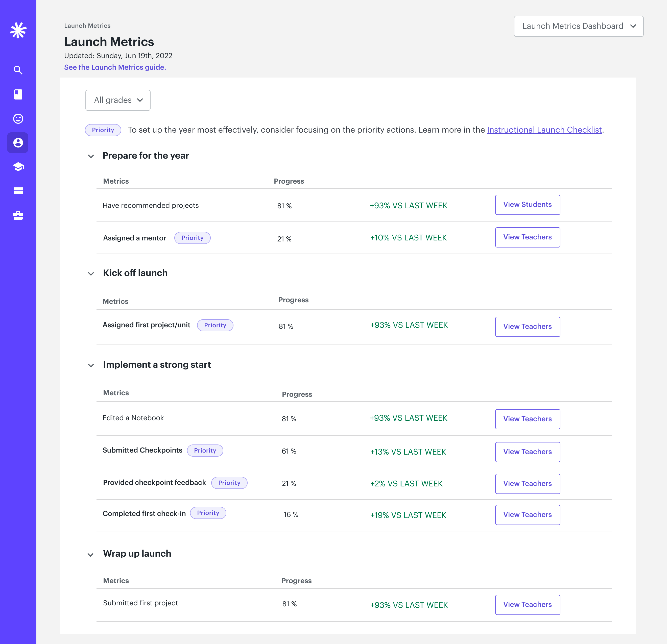Image resolution: width=667 pixels, height=644 pixels.
Task: Click the briefcase icon in sidebar
Action: 18,215
